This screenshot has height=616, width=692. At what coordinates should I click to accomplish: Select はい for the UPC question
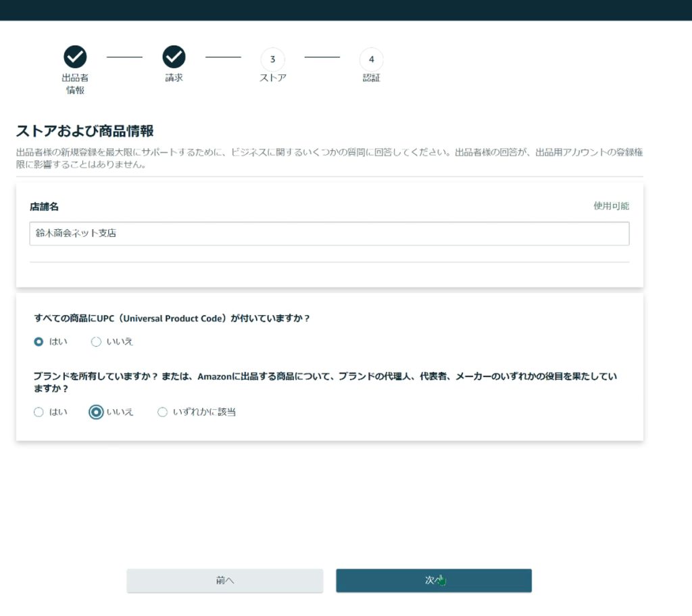(x=39, y=341)
